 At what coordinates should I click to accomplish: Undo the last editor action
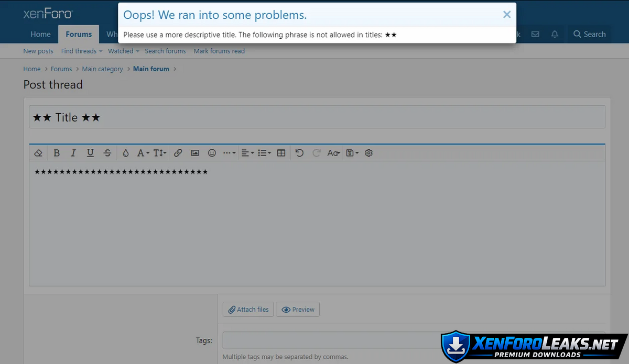pos(299,153)
